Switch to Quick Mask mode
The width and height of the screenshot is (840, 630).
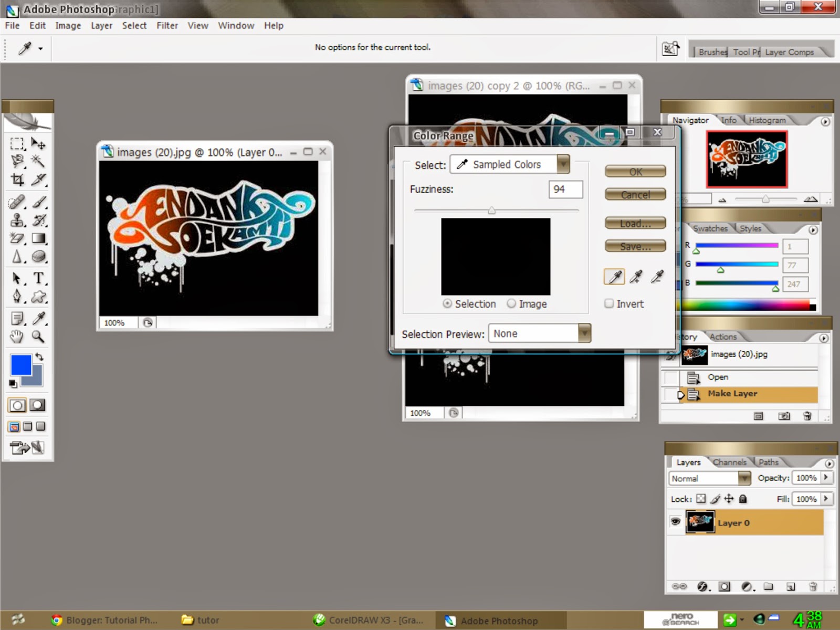pyautogui.click(x=37, y=405)
